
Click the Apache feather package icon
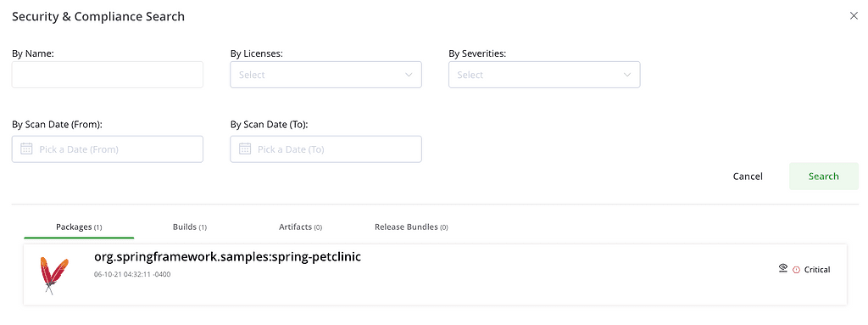tap(53, 275)
